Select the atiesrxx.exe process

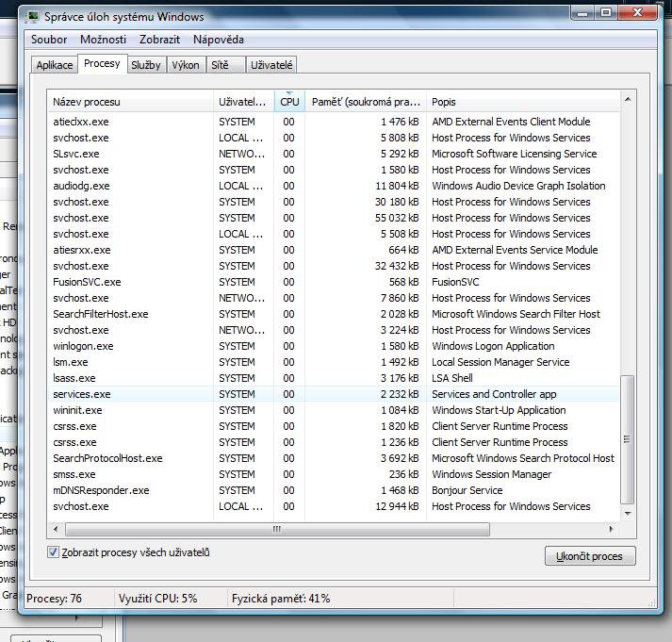[334, 250]
